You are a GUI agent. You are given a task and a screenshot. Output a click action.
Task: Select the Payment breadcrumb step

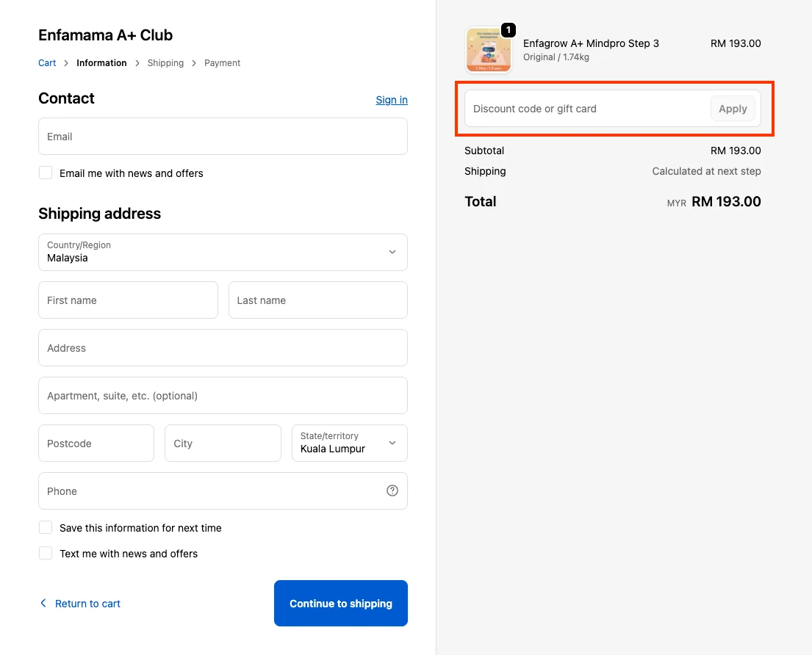pos(222,62)
